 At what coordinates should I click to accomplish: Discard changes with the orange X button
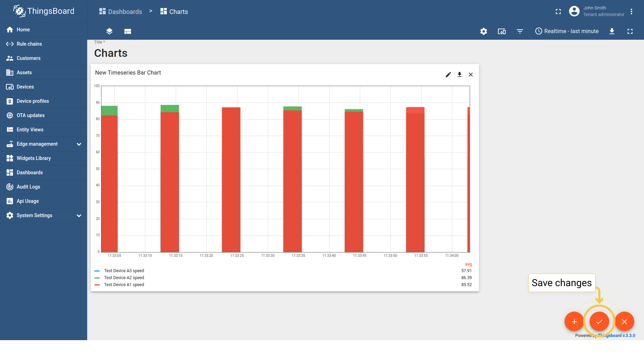pos(624,321)
